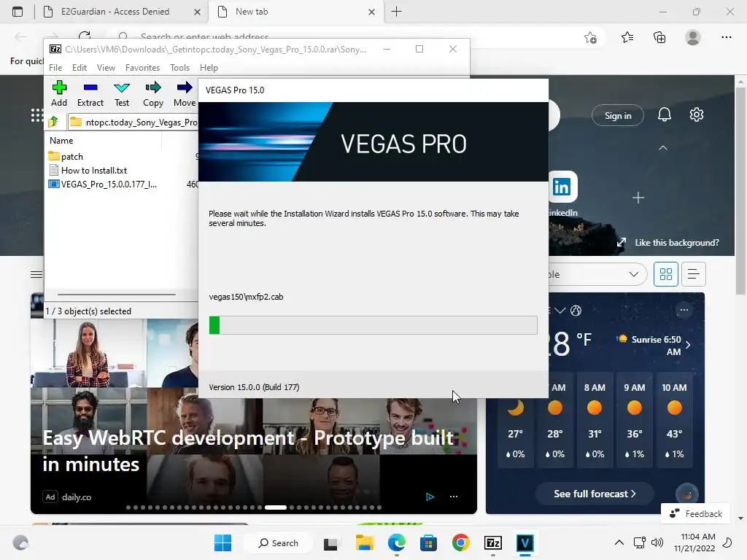Click the VEGAS installation progress bar

[x=373, y=325]
